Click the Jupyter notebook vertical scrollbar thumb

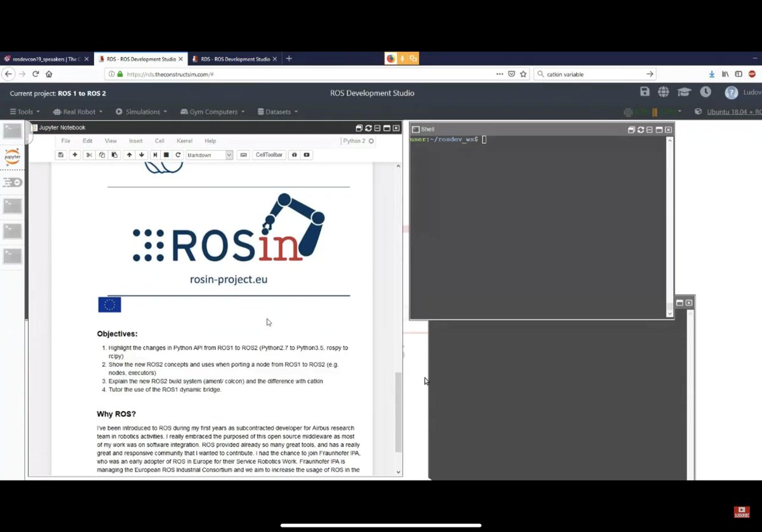(399, 411)
